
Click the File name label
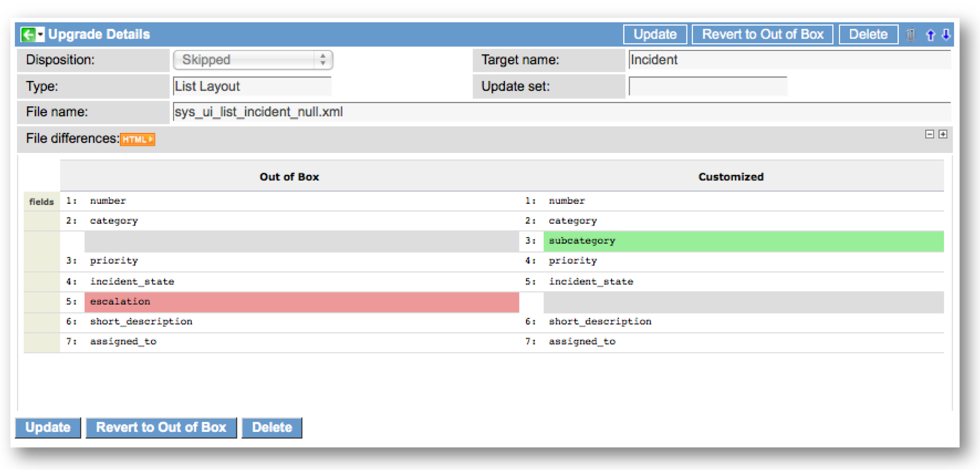57,112
